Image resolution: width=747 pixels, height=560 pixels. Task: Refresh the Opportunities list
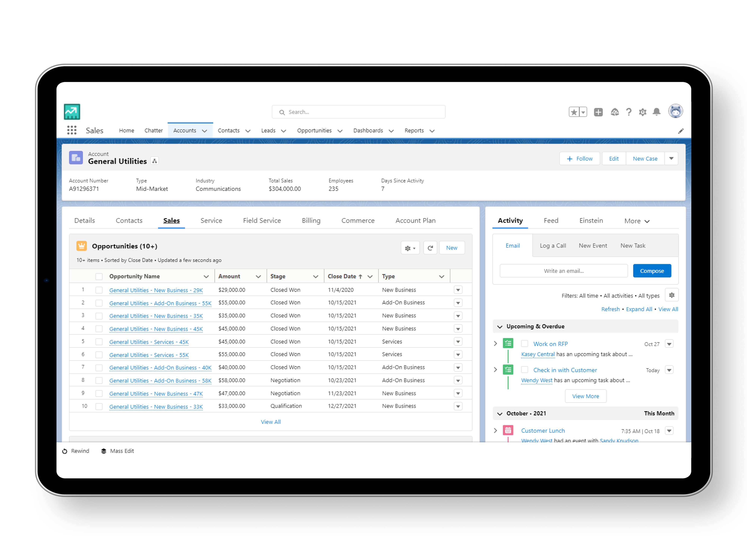coord(430,248)
